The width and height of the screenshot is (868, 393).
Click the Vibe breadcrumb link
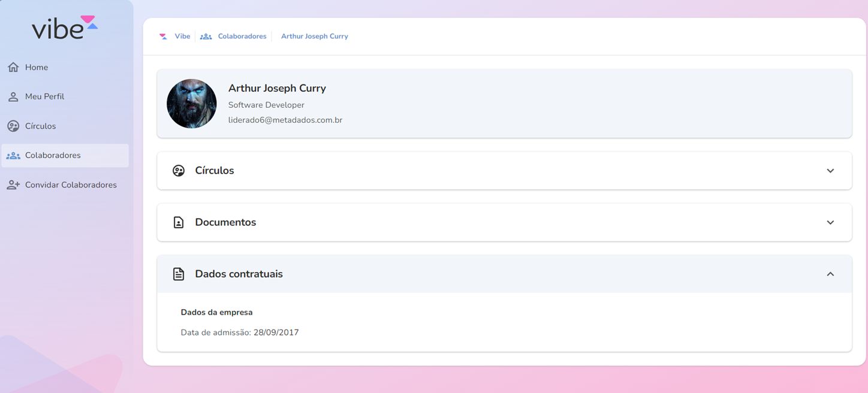(x=182, y=37)
